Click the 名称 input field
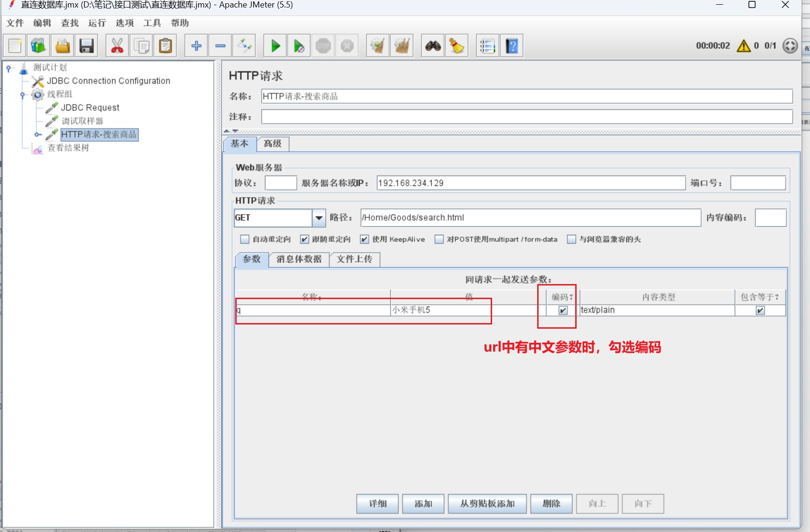 (527, 96)
